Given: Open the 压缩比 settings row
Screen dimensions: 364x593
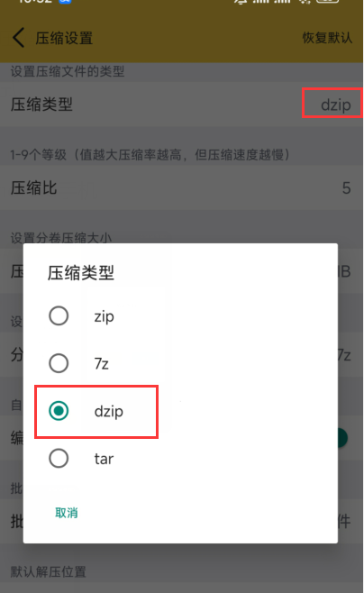Looking at the screenshot, I should pos(181,187).
